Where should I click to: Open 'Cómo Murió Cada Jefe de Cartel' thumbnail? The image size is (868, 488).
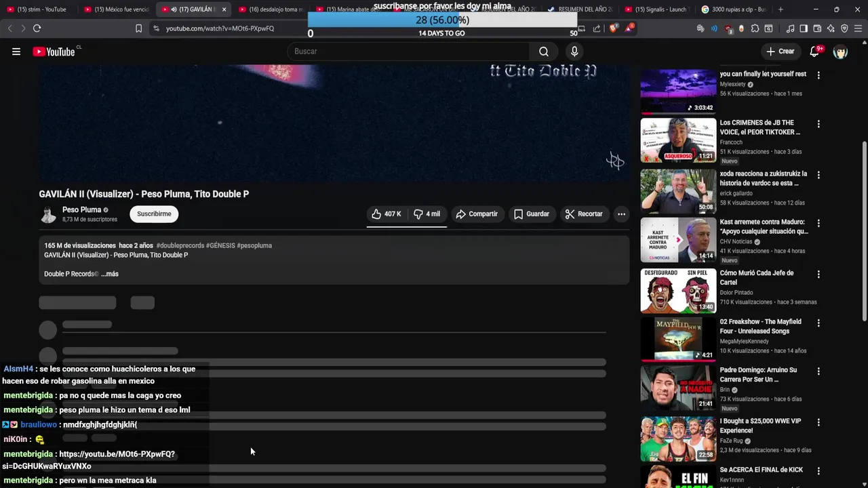pos(678,291)
